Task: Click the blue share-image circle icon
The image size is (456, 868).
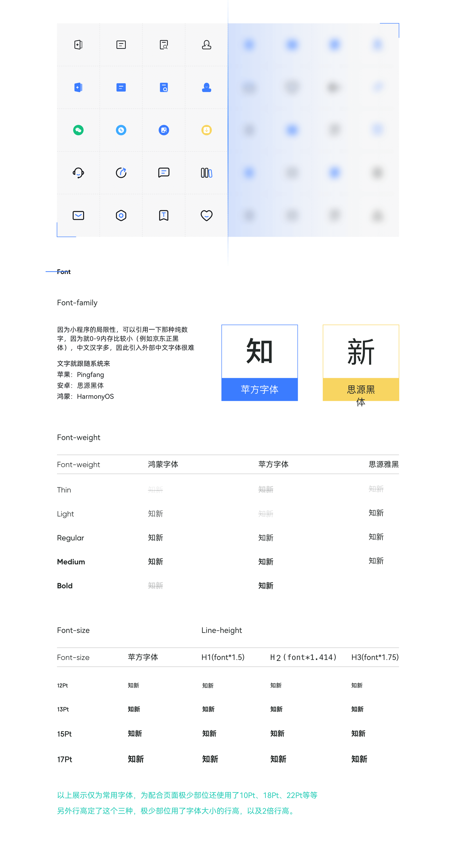Action: pos(164,130)
